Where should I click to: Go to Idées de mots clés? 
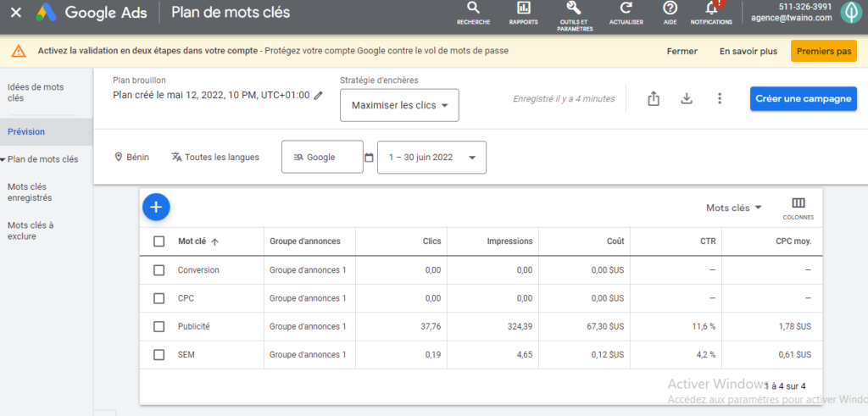[36, 92]
